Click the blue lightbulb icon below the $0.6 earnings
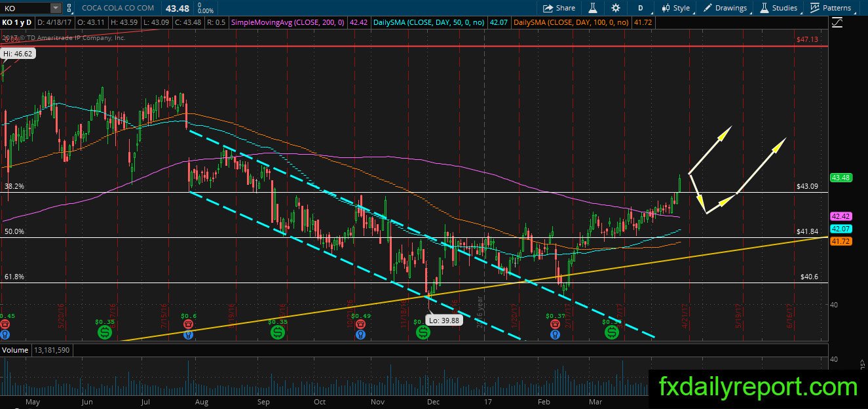 189,334
